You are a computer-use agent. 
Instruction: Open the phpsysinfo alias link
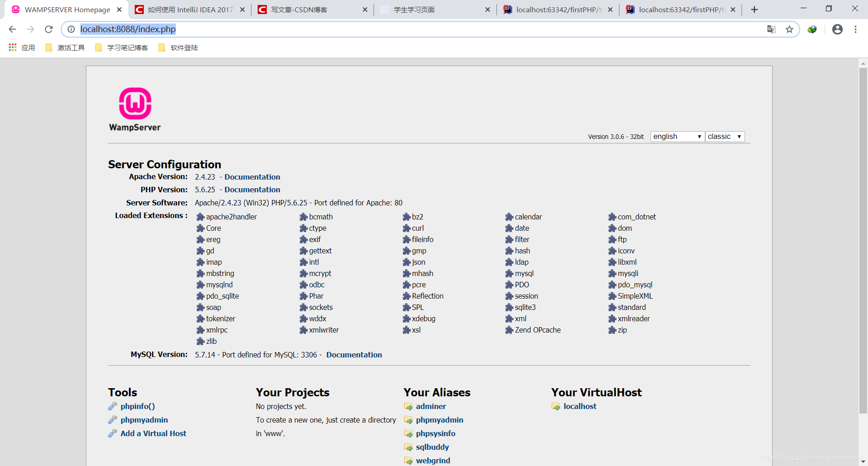click(x=435, y=433)
